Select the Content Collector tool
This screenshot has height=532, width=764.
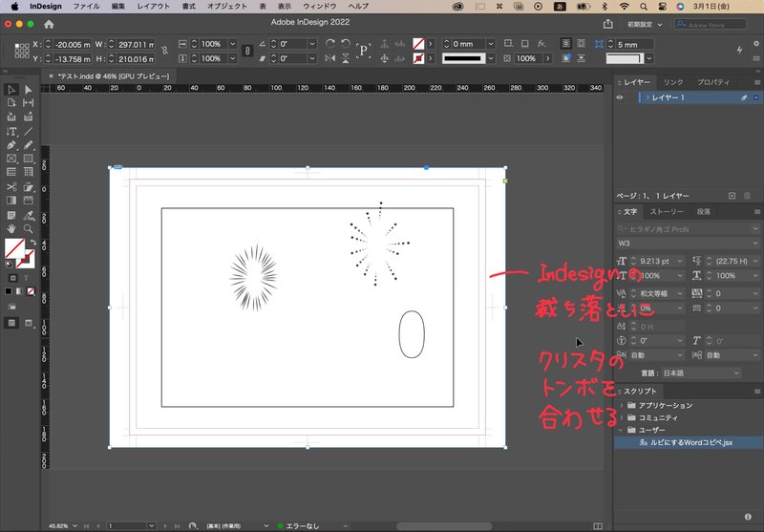11,117
